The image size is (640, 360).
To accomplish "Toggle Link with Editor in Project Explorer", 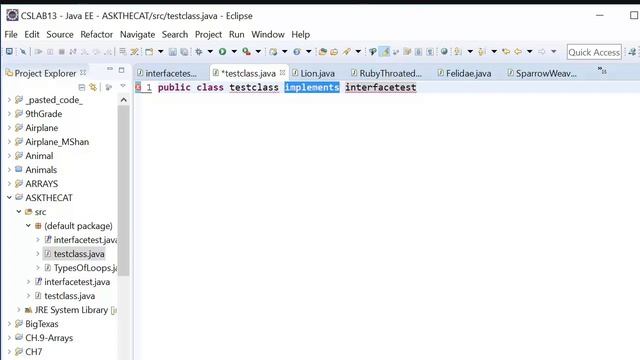I will (x=93, y=87).
